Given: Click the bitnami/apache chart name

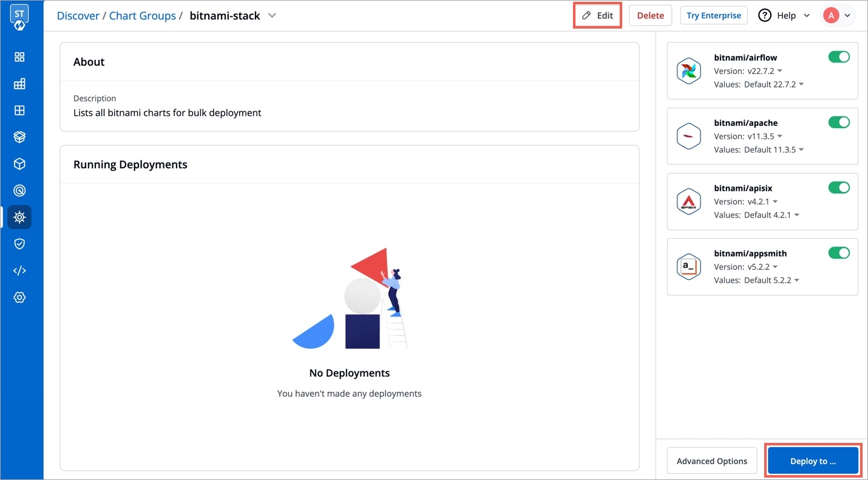Looking at the screenshot, I should [745, 123].
